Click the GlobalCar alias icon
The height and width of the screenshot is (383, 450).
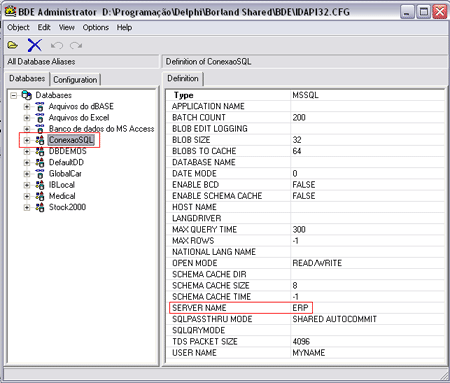pyautogui.click(x=40, y=174)
